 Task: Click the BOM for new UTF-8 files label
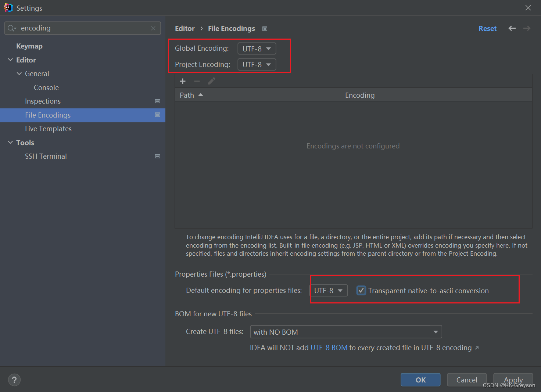click(x=213, y=314)
